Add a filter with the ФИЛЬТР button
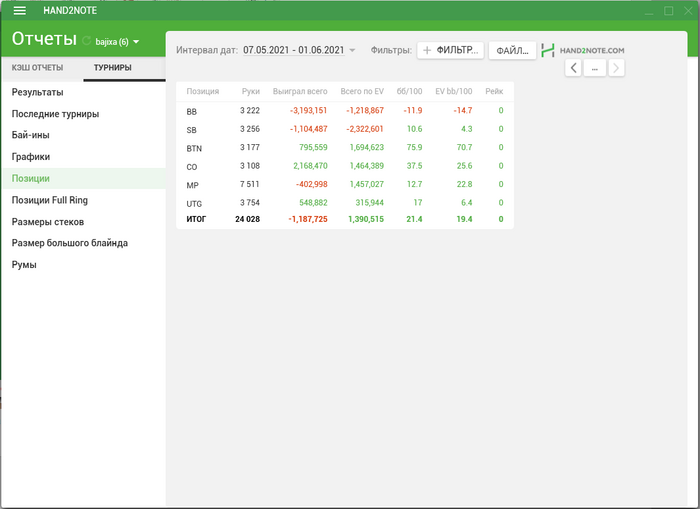Screen dimensions: 700x509 (450, 50)
